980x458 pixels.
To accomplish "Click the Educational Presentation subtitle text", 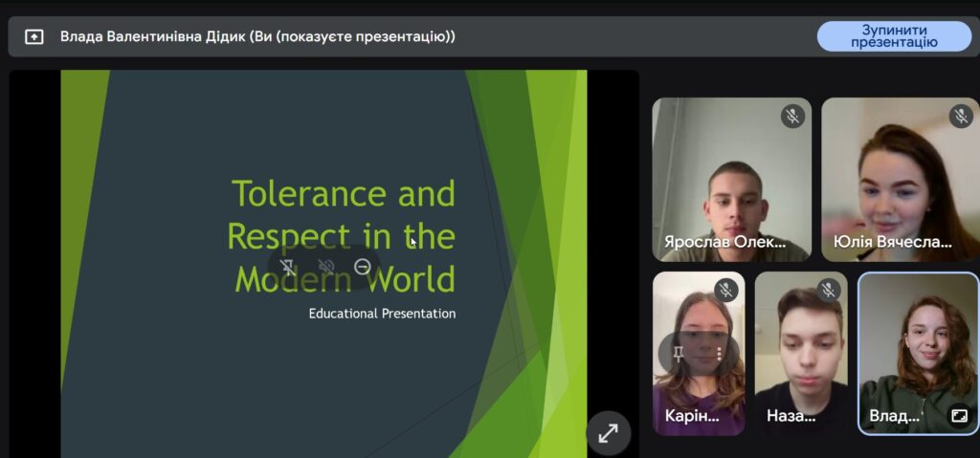I will click(x=382, y=314).
